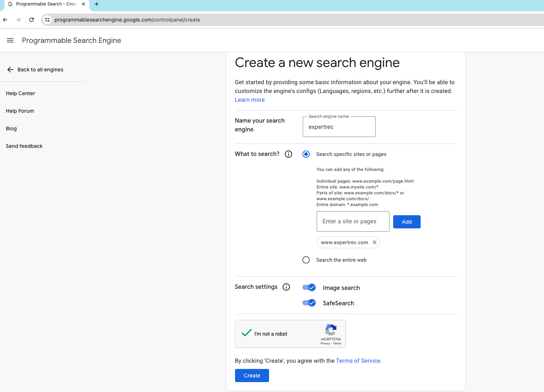Screen dimensions: 544x392
Task: Click the Create button
Action: (x=251, y=375)
